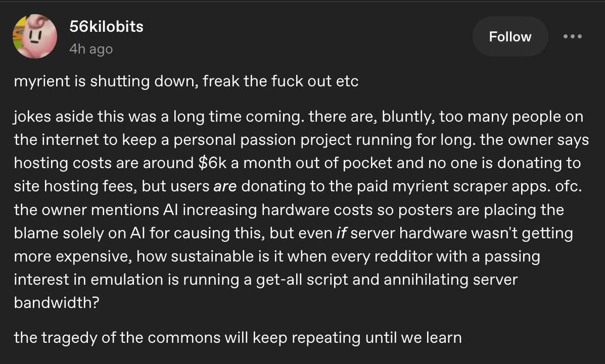The image size is (605, 364).
Task: Click the "4h ago" timestamp
Action: click(x=91, y=49)
